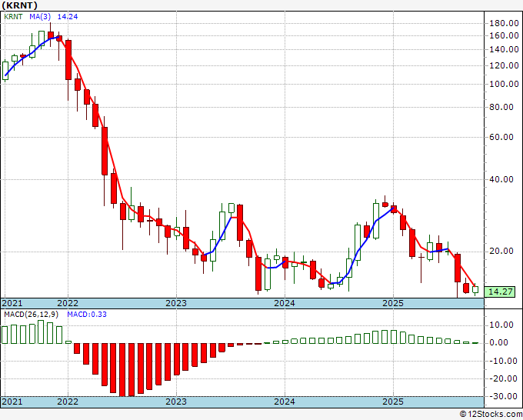
Task: Click the 0.00 MACD axis label
Action: pyautogui.click(x=498, y=342)
